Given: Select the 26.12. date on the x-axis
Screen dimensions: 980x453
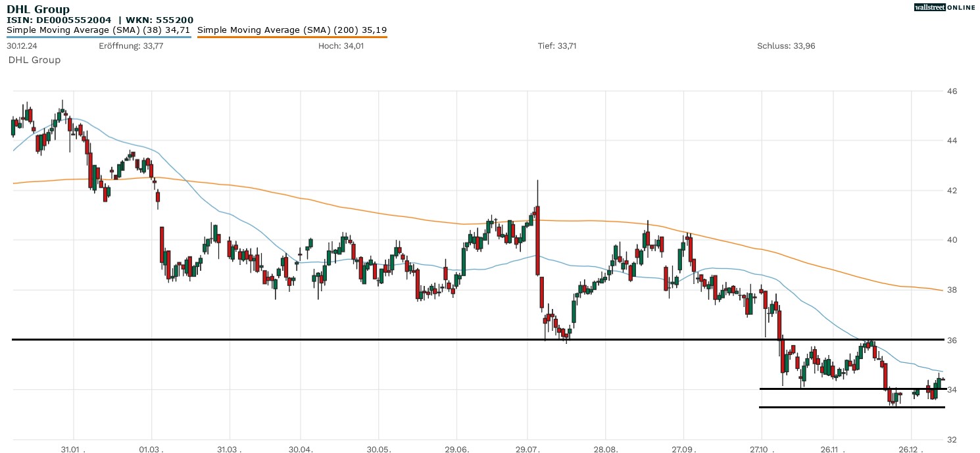Looking at the screenshot, I should pos(911,448).
